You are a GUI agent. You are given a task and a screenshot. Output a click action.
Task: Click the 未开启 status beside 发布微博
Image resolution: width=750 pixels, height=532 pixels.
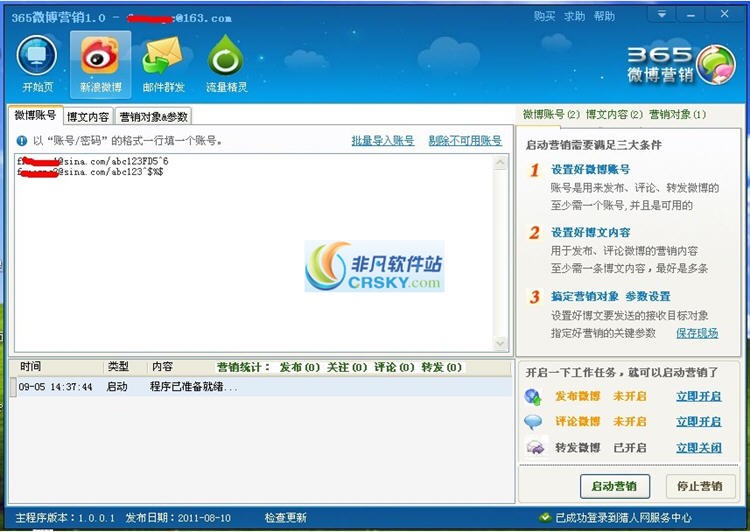[x=629, y=397]
